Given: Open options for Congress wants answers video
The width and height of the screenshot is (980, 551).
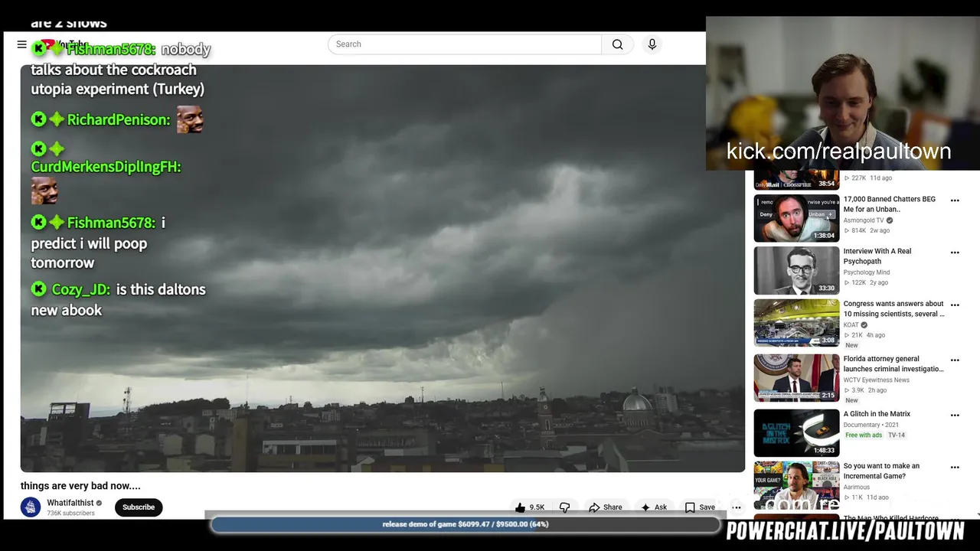Looking at the screenshot, I should tap(955, 305).
